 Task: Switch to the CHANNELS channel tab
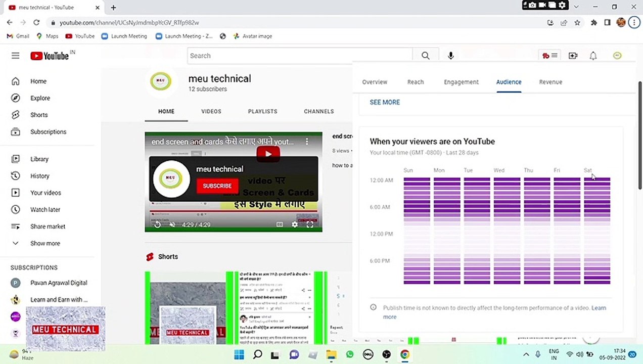pos(319,111)
